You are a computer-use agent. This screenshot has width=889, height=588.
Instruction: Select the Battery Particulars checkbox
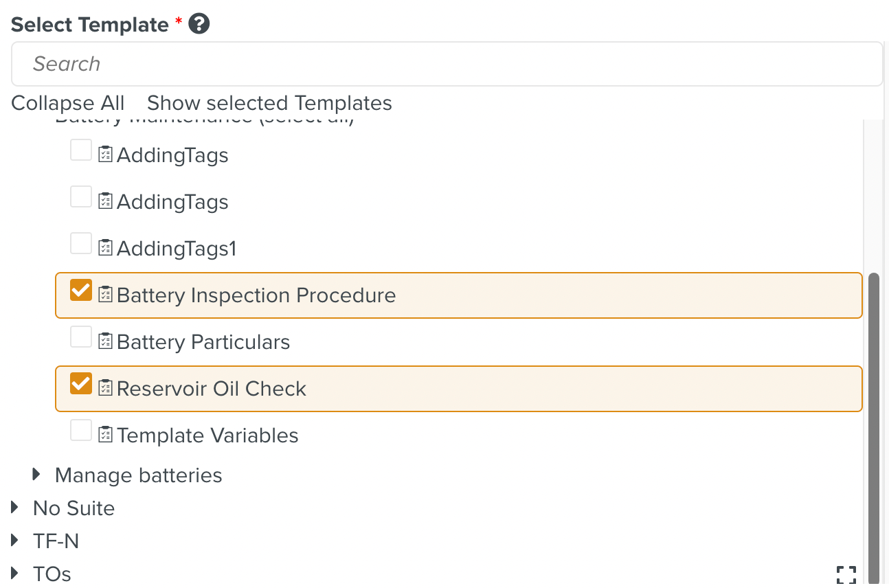click(x=80, y=337)
